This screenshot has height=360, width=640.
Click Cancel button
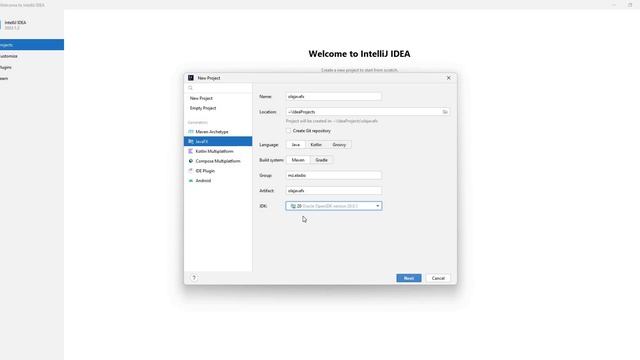click(x=438, y=278)
